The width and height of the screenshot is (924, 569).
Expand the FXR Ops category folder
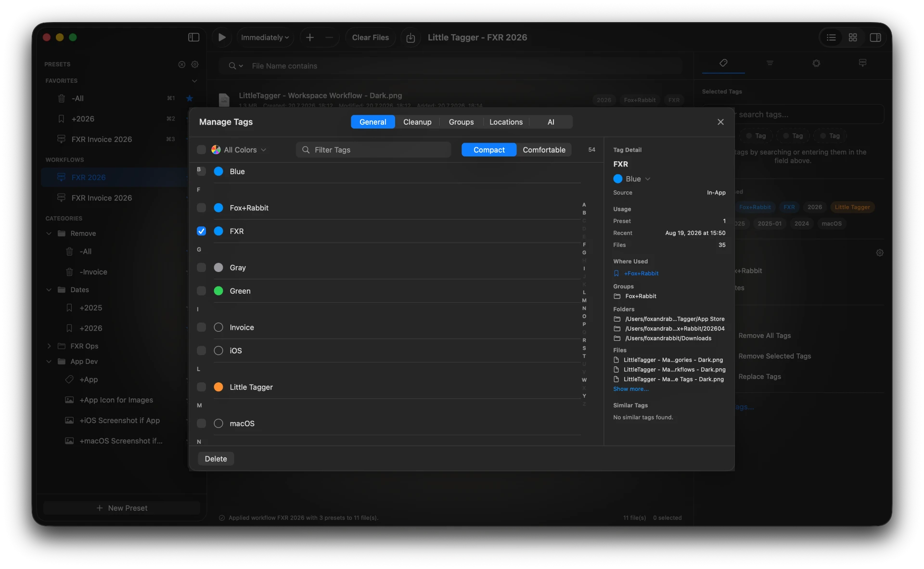(49, 346)
